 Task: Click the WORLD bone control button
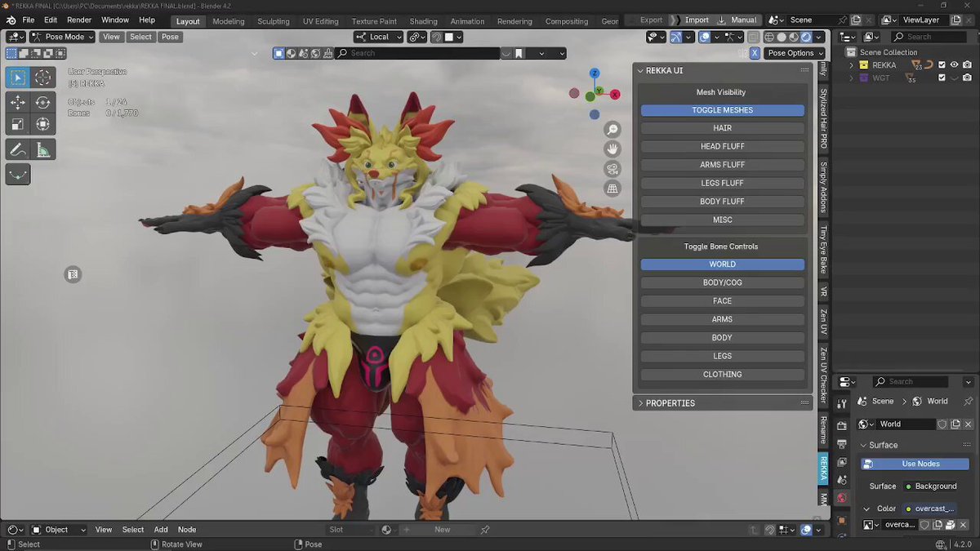723,264
